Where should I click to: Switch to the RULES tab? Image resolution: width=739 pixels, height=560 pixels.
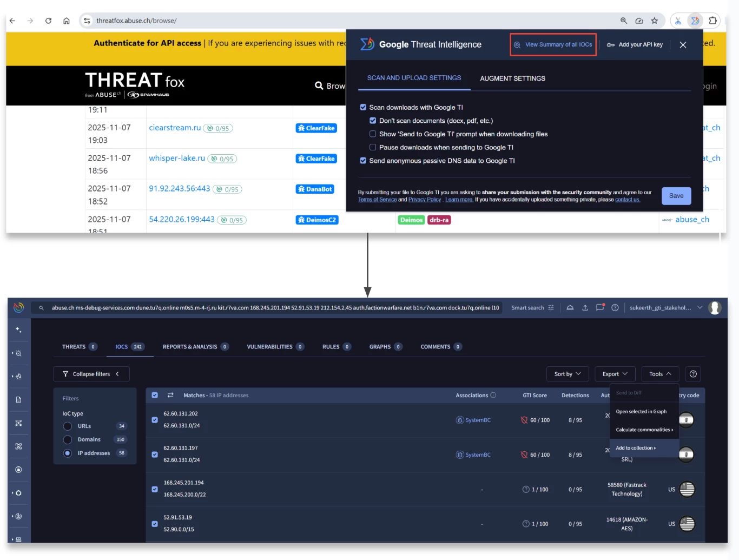(336, 347)
